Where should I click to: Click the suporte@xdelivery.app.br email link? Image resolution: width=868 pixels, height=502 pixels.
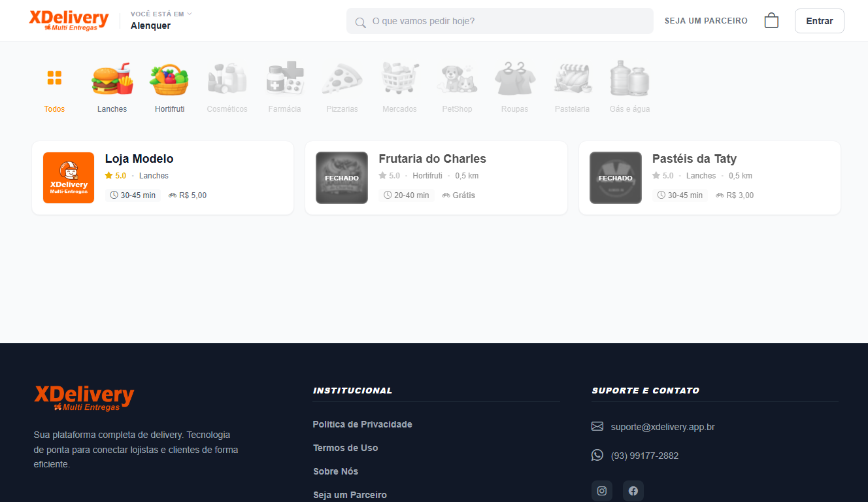pyautogui.click(x=662, y=427)
